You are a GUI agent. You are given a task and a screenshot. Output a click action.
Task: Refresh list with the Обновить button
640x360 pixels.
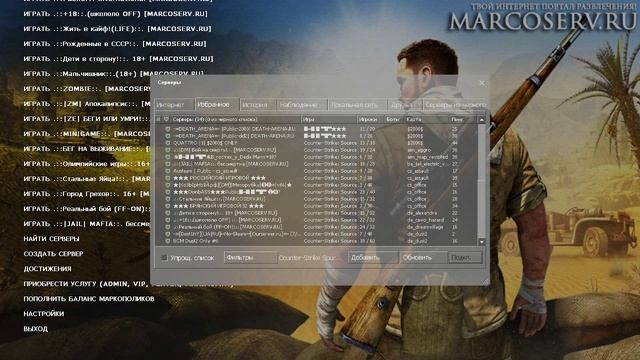point(423,258)
